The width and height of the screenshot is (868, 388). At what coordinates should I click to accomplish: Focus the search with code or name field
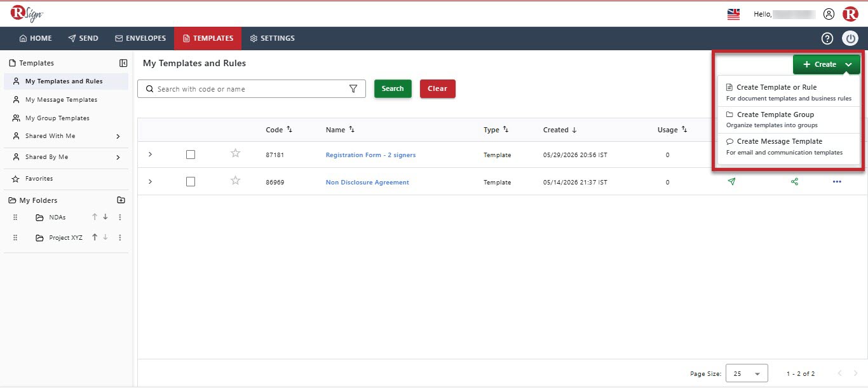pos(251,89)
